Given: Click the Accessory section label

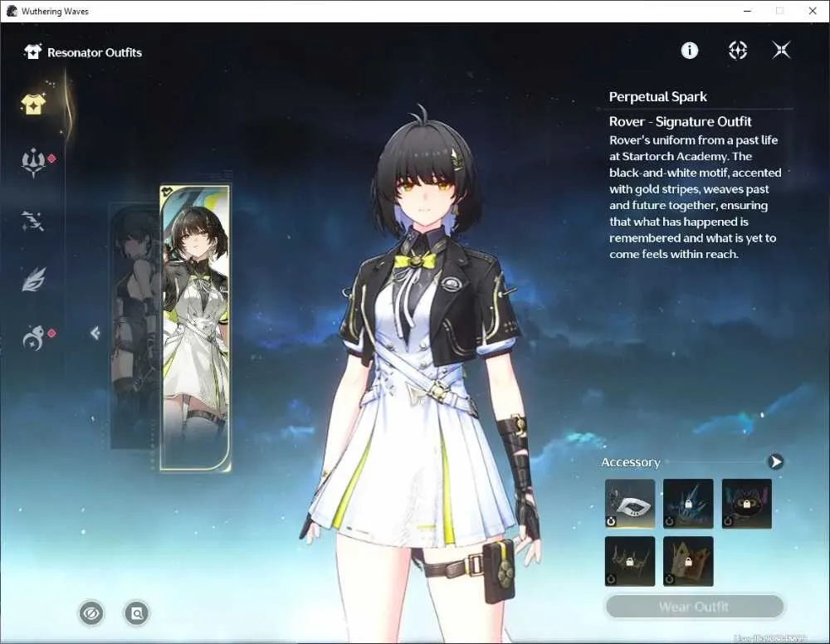Looking at the screenshot, I should pos(631,462).
